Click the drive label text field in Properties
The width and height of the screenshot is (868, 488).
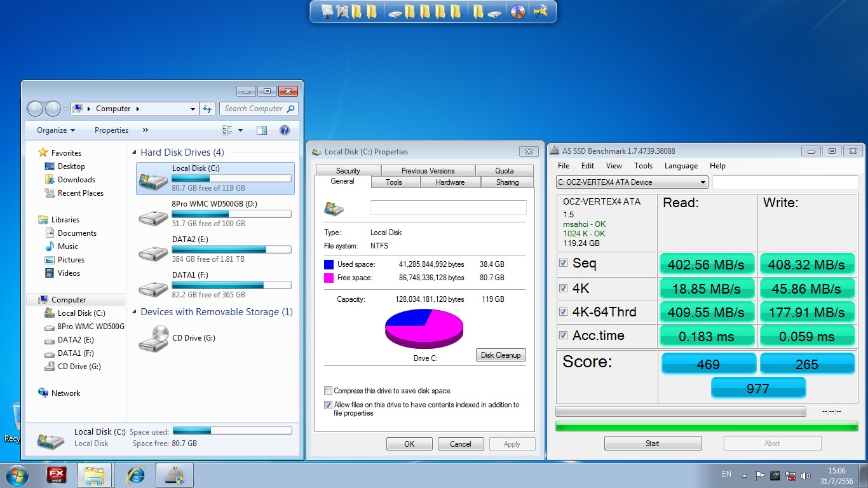[449, 208]
